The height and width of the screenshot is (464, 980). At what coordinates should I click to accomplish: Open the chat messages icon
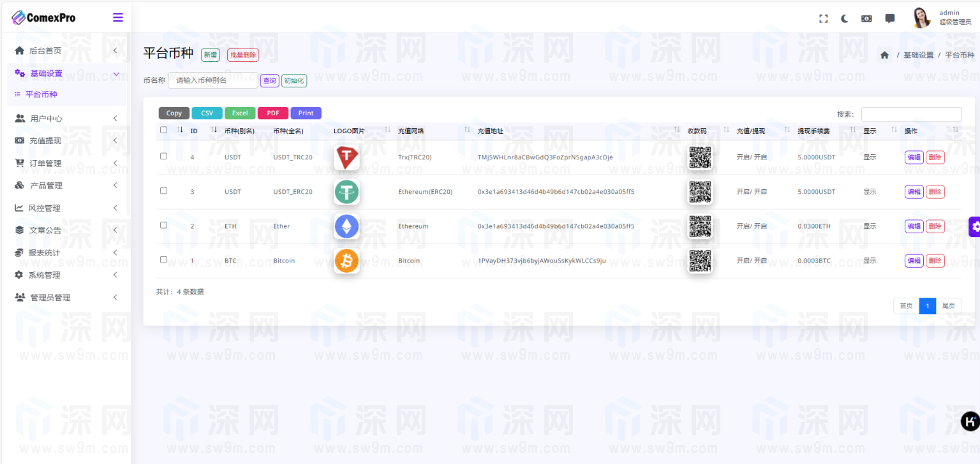[890, 18]
